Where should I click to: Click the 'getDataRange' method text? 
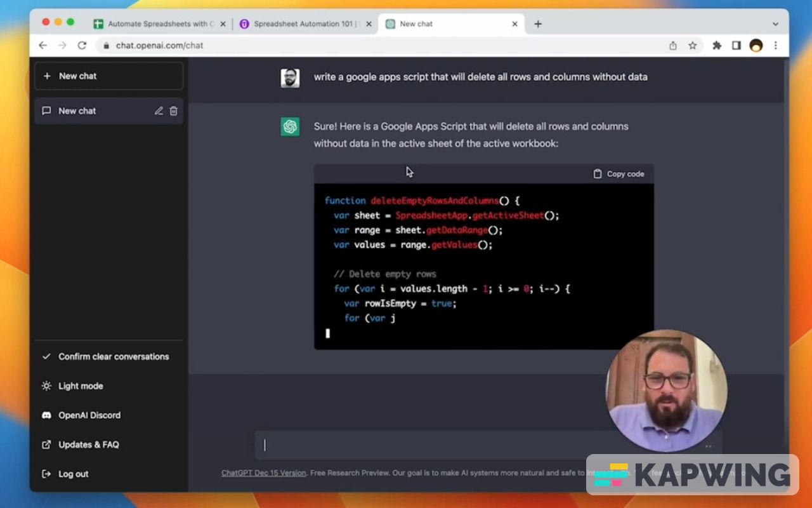(x=455, y=230)
